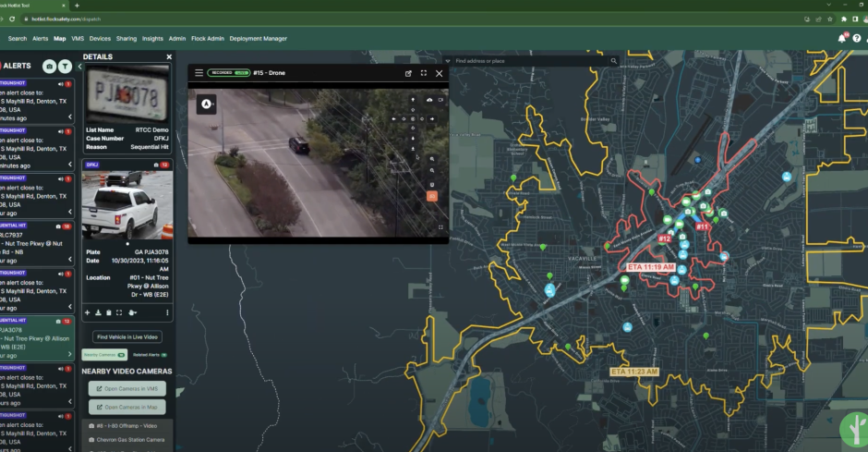Copy plate details to clipboard
The image size is (868, 452).
[x=109, y=313]
